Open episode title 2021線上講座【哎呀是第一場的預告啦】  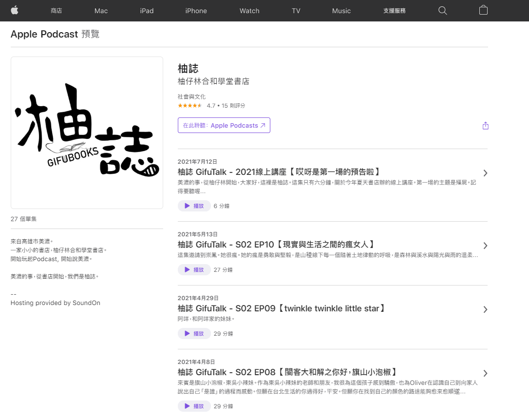point(279,172)
